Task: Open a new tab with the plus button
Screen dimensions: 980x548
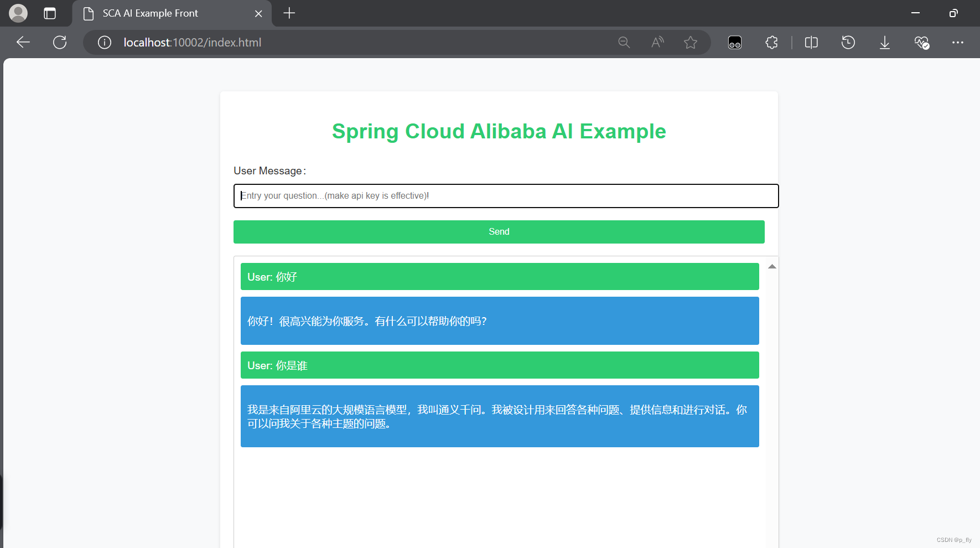Action: coord(289,13)
